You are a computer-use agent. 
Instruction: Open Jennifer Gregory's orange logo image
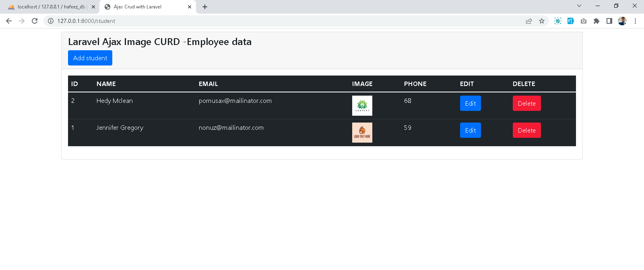[x=362, y=133]
